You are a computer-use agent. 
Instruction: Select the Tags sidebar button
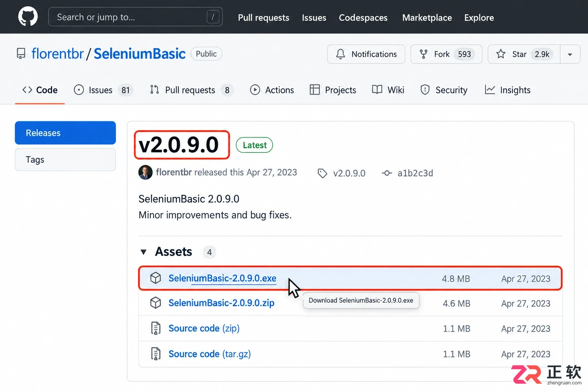[65, 160]
